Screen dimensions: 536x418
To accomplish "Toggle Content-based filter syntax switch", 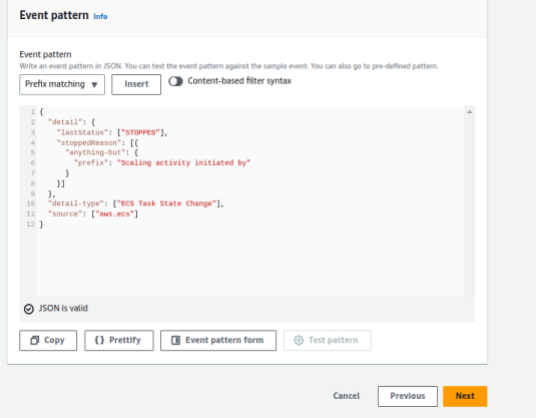I will 176,81.
